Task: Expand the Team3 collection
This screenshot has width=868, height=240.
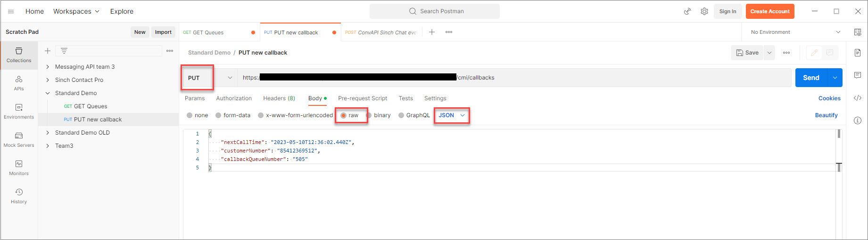Action: point(48,146)
